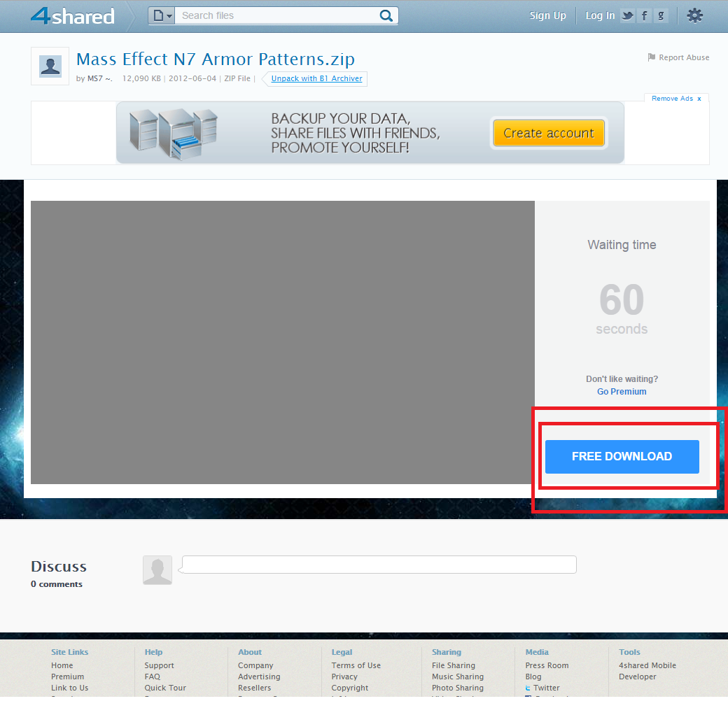Click the Report Abuse flag icon
Screen dimensions: 728x708
click(x=652, y=57)
